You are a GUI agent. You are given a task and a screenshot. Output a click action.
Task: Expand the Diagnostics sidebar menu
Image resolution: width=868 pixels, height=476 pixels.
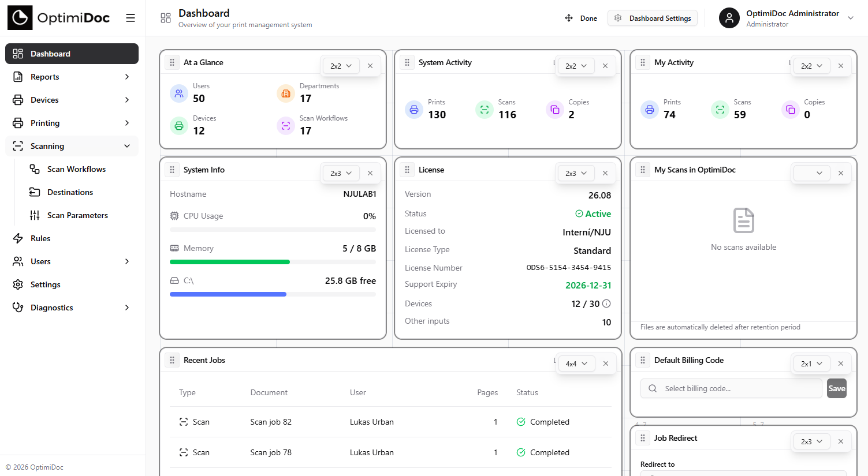coord(72,308)
